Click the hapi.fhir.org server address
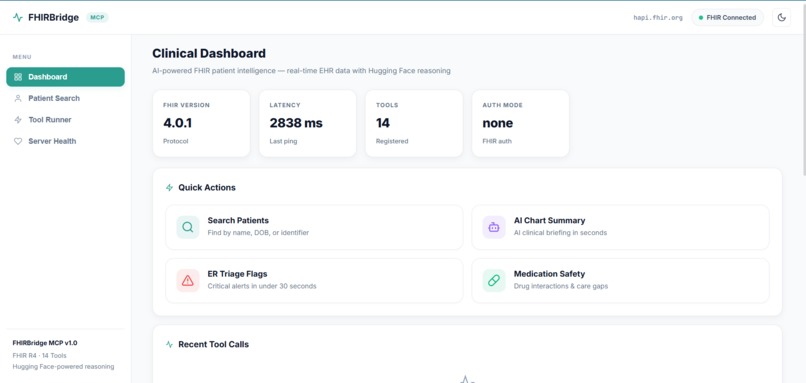The height and width of the screenshot is (383, 806). 658,17
